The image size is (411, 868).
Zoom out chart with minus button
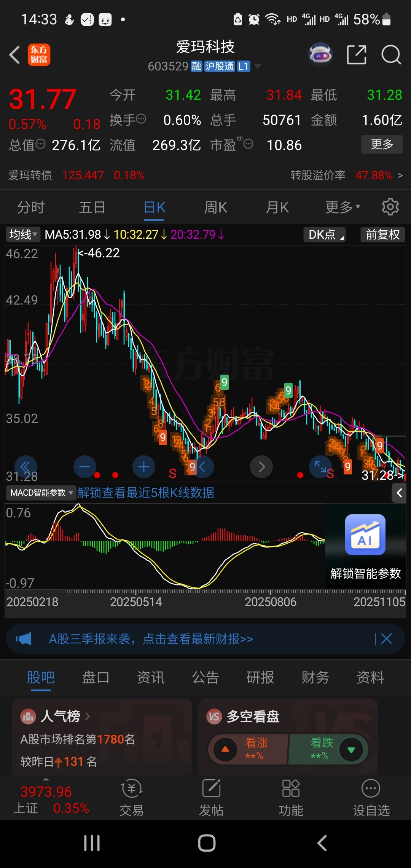click(x=84, y=466)
